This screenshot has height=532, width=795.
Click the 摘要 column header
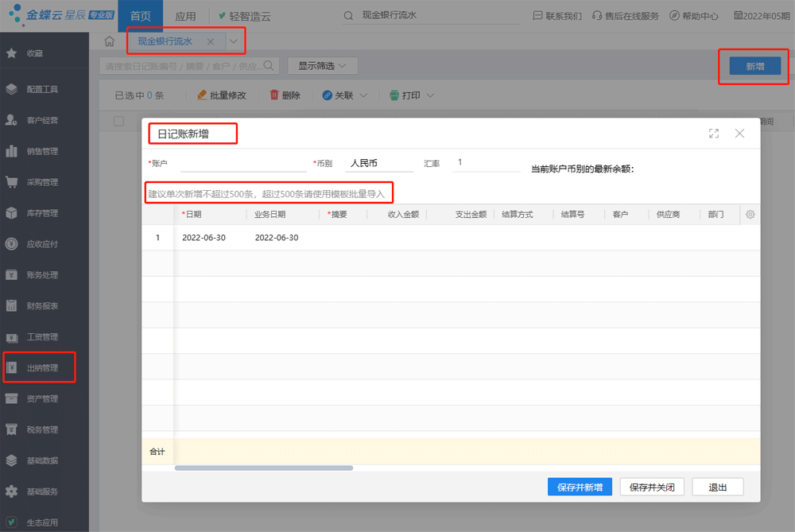[338, 215]
